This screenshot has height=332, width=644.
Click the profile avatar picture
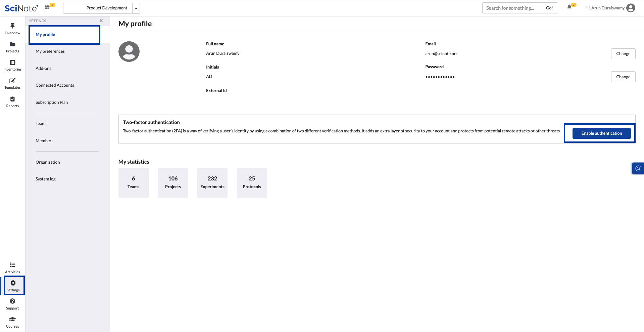click(129, 52)
